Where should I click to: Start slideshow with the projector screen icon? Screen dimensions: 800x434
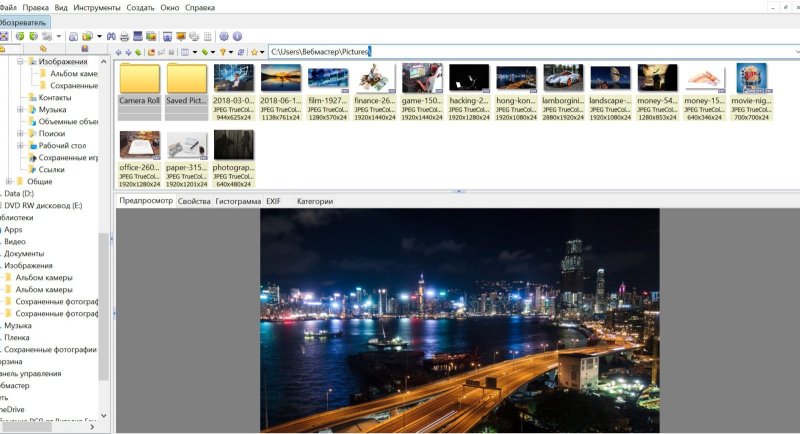coord(181,36)
